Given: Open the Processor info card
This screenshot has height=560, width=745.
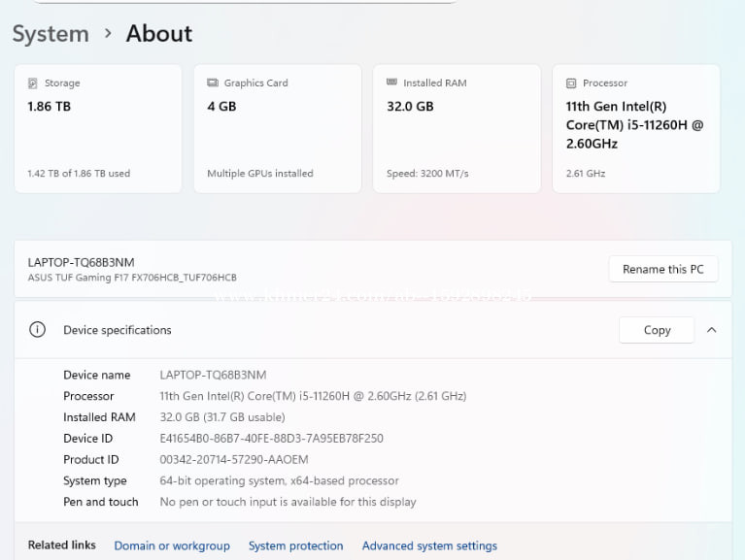Looking at the screenshot, I should click(635, 129).
